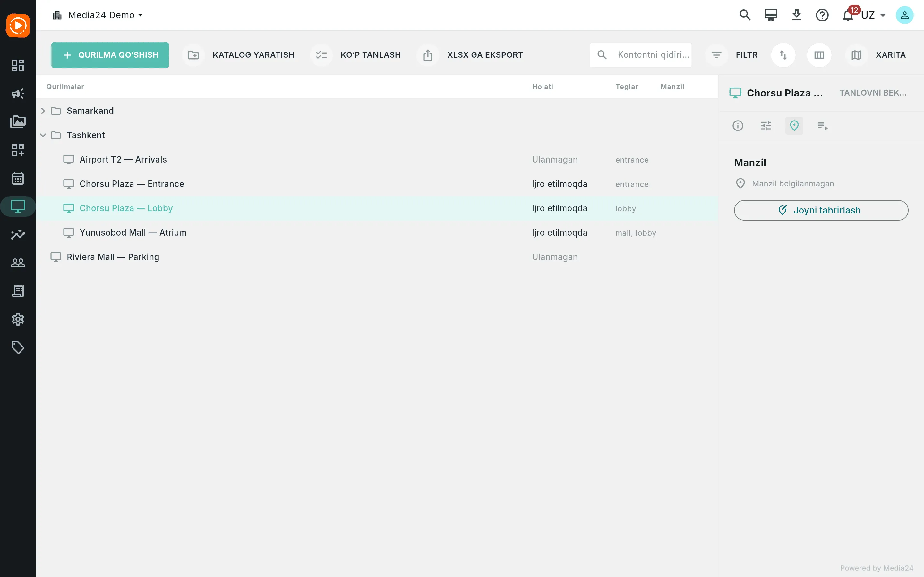Click the notifications bell icon
Viewport: 924px width, 577px height.
click(x=848, y=15)
